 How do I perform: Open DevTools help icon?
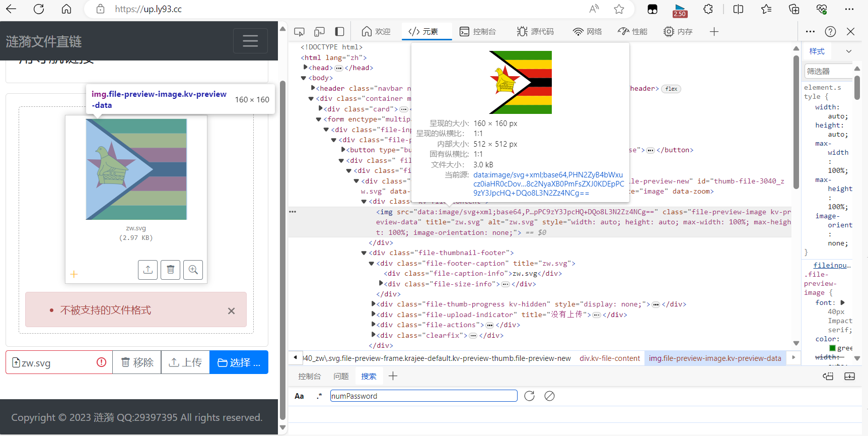pos(831,32)
